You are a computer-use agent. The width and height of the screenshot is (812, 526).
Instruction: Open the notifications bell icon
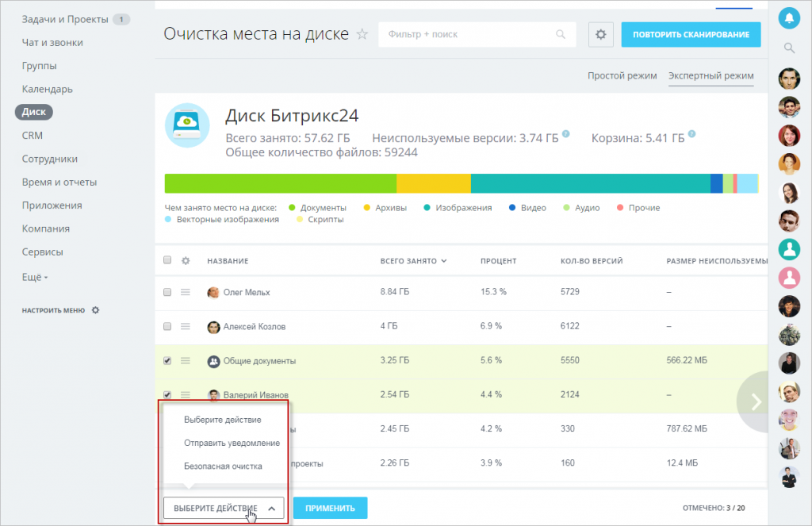pyautogui.click(x=789, y=18)
